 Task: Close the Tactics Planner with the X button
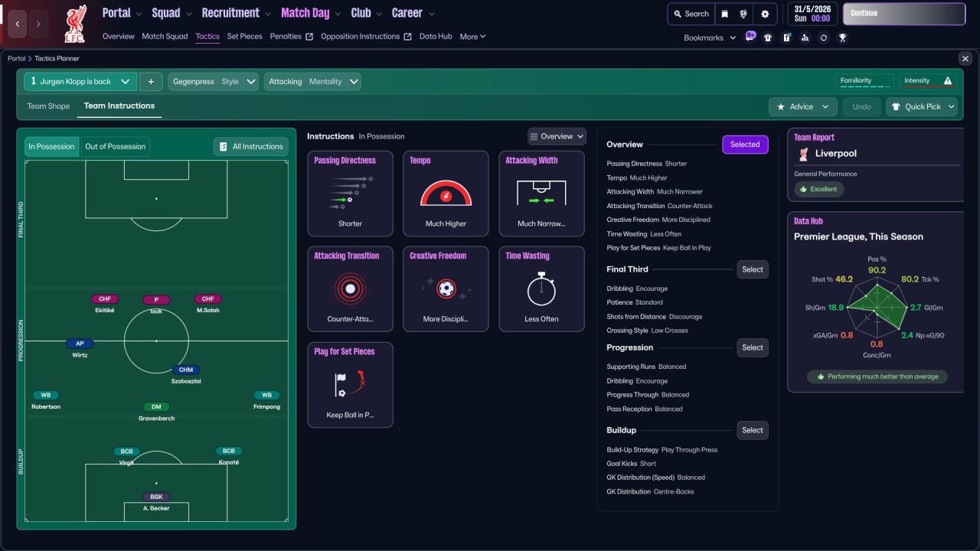tap(965, 58)
